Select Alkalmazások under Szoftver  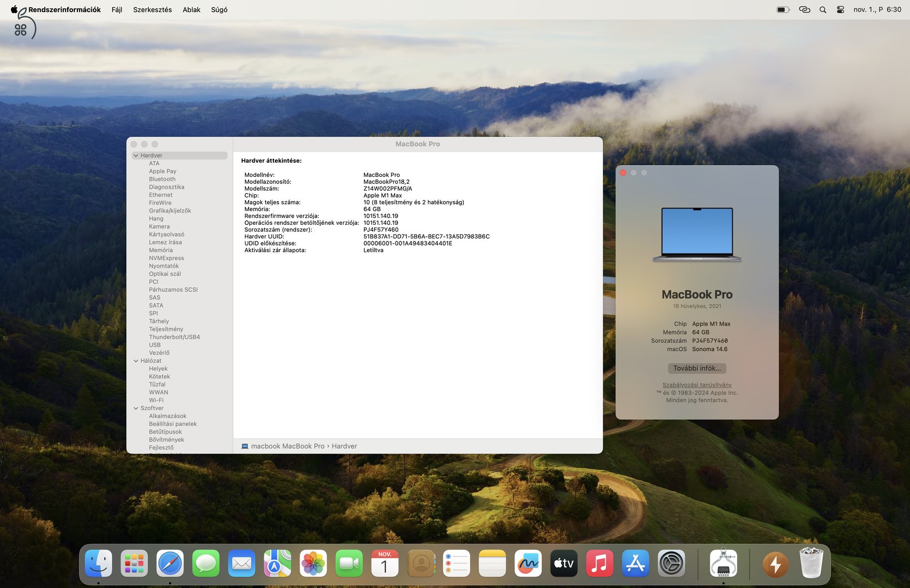168,416
